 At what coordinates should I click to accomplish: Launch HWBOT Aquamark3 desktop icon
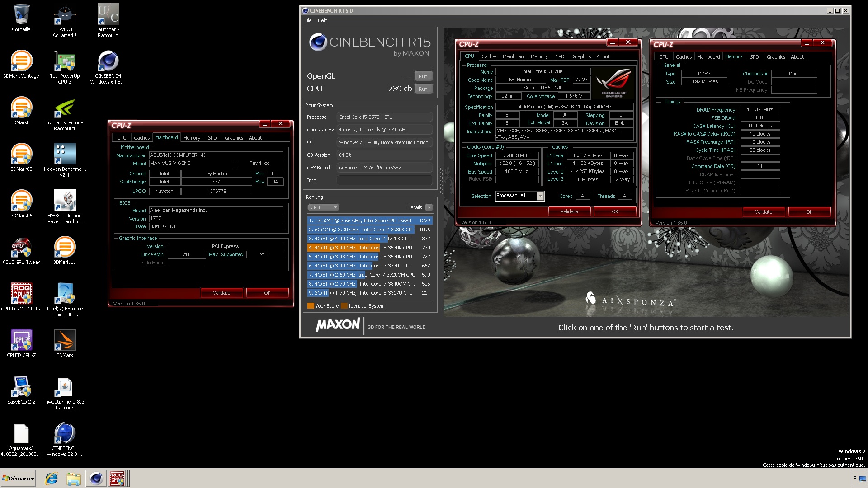pyautogui.click(x=65, y=21)
